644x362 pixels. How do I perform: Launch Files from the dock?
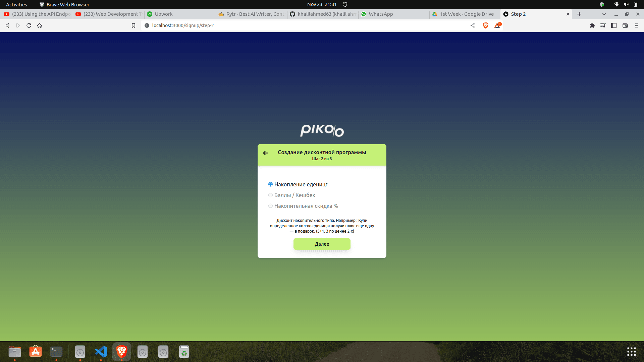[x=15, y=352]
